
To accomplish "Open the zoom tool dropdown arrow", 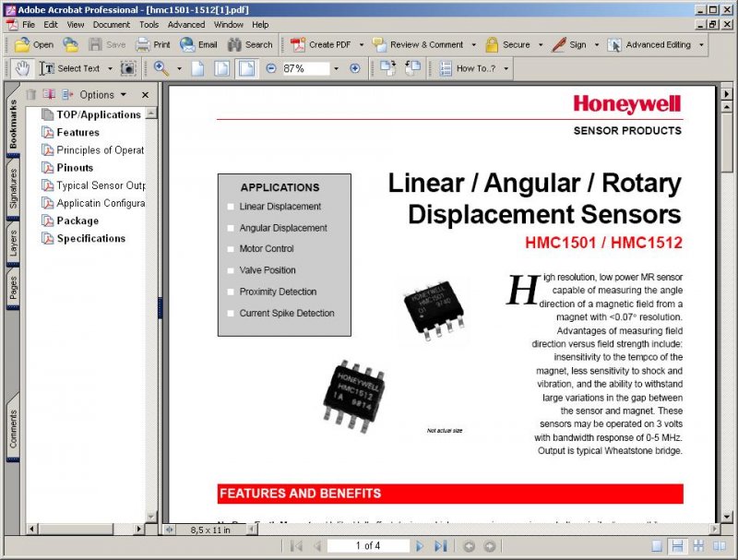I will pos(179,68).
